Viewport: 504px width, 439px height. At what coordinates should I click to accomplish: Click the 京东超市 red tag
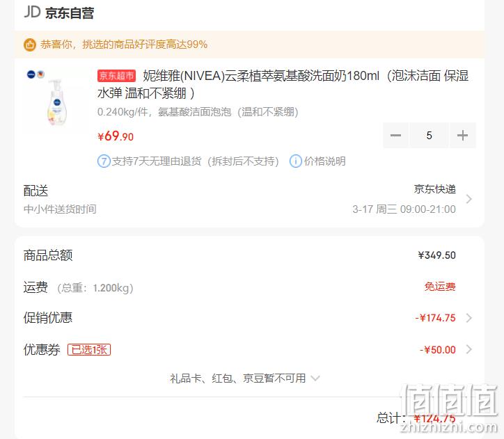[116, 76]
